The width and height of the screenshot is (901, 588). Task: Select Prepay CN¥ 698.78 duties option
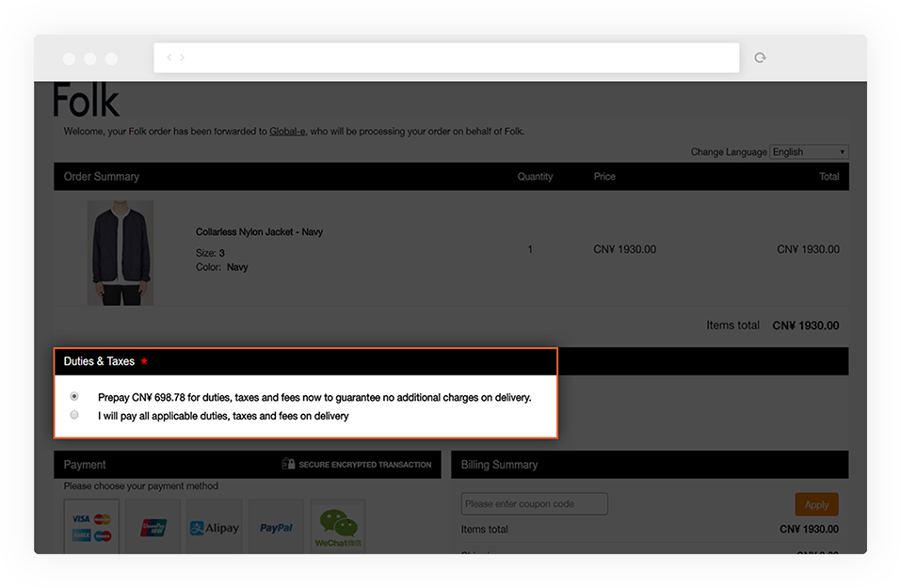[74, 396]
